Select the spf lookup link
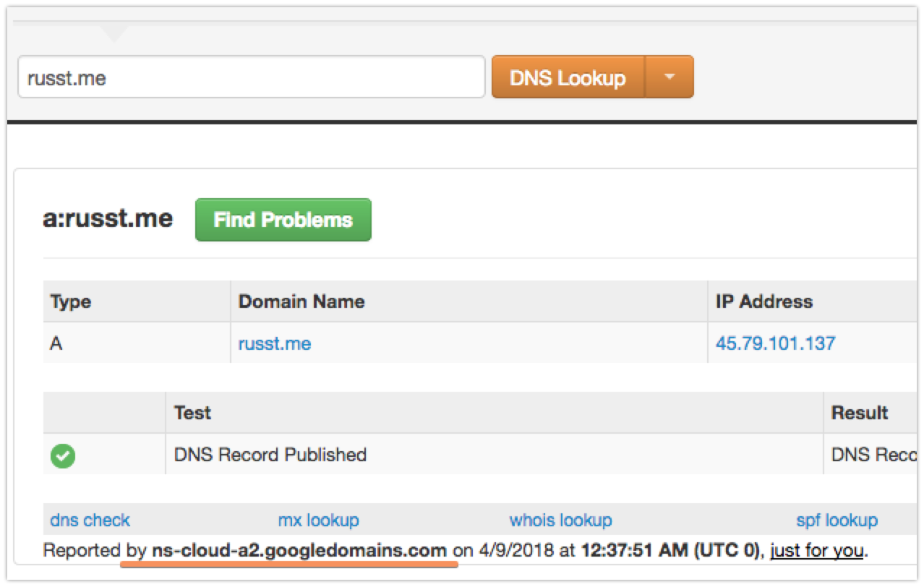 click(x=837, y=520)
